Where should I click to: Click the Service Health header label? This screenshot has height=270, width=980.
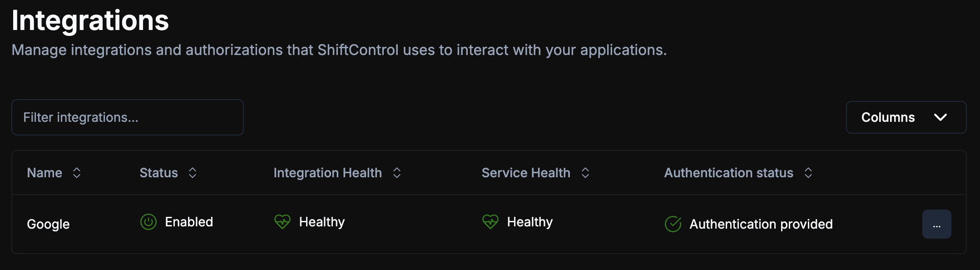(x=525, y=173)
